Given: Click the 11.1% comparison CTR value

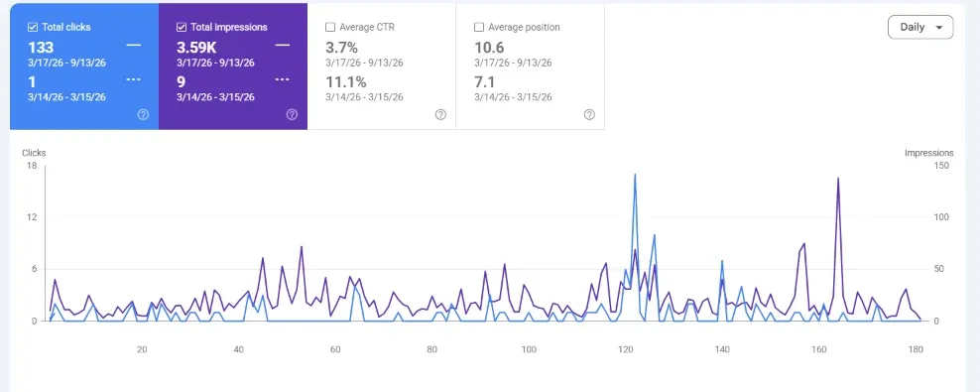Looking at the screenshot, I should point(345,82).
